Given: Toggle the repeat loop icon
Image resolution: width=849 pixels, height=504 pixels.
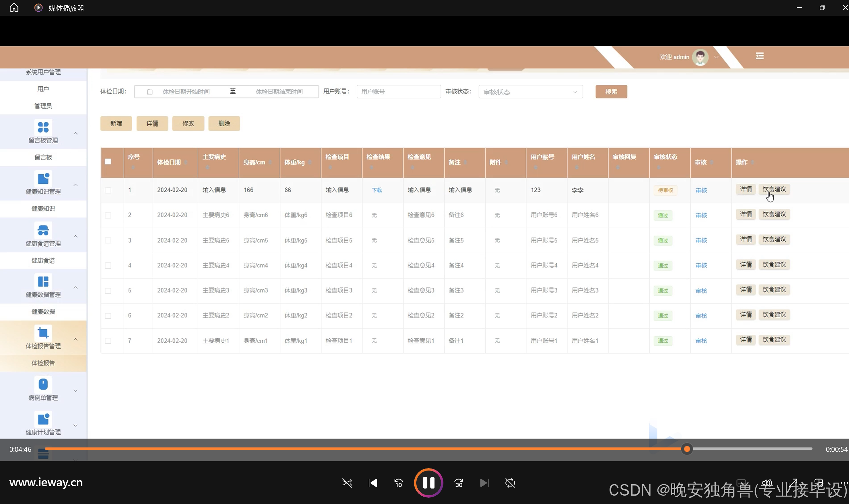Looking at the screenshot, I should click(510, 483).
